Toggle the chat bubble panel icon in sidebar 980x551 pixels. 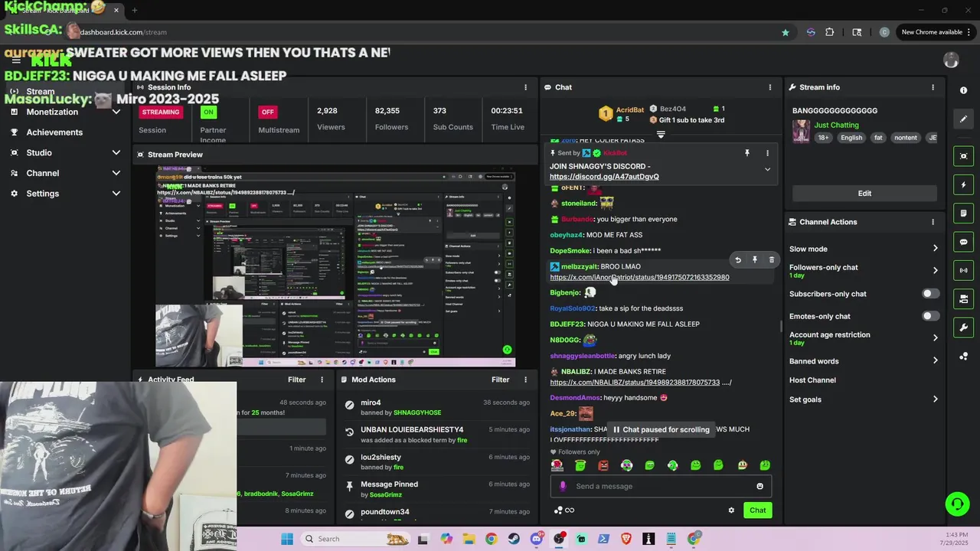click(963, 242)
